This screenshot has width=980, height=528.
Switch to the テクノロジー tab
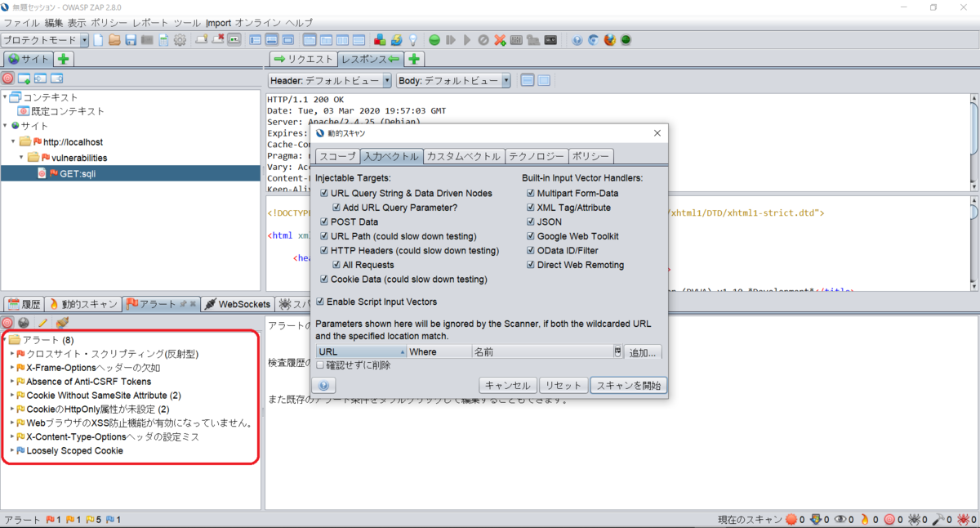tap(536, 156)
